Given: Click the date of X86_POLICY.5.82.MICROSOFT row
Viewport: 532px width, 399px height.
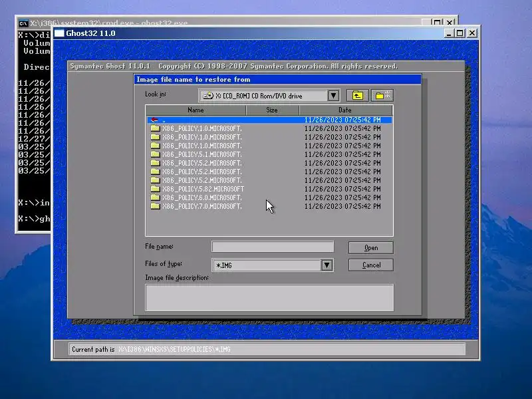Looking at the screenshot, I should click(342, 189).
